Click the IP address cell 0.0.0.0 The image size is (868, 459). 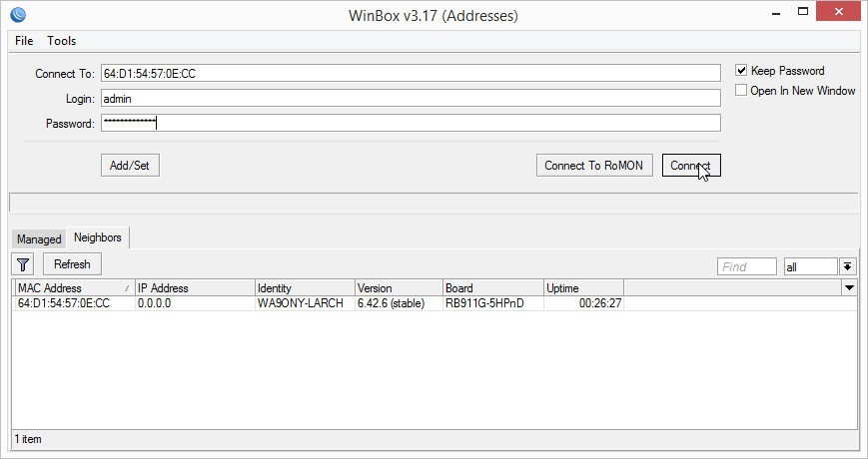coord(195,303)
